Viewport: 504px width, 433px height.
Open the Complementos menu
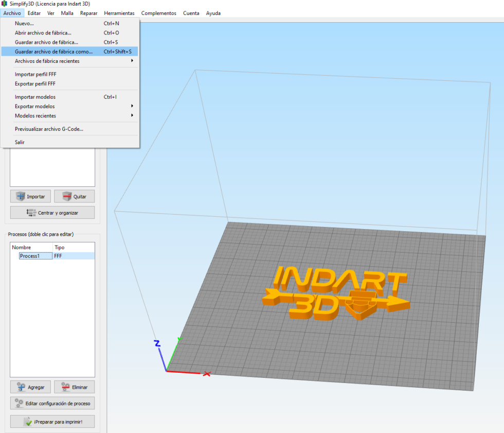pos(159,13)
